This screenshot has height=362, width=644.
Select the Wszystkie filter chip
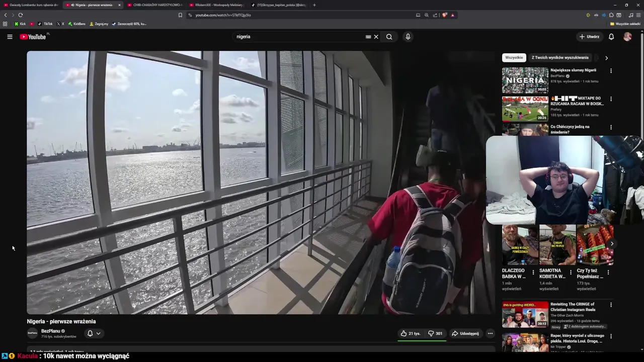(x=514, y=58)
